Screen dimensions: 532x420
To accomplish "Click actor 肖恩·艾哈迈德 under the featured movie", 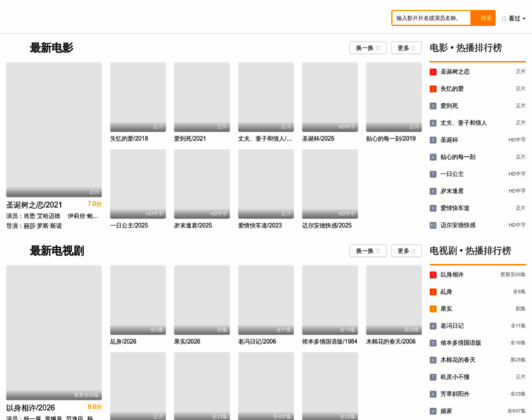I will click(x=42, y=216).
